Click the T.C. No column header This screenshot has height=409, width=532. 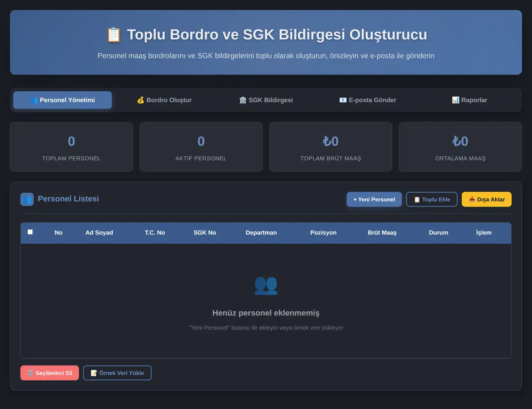[x=155, y=233]
